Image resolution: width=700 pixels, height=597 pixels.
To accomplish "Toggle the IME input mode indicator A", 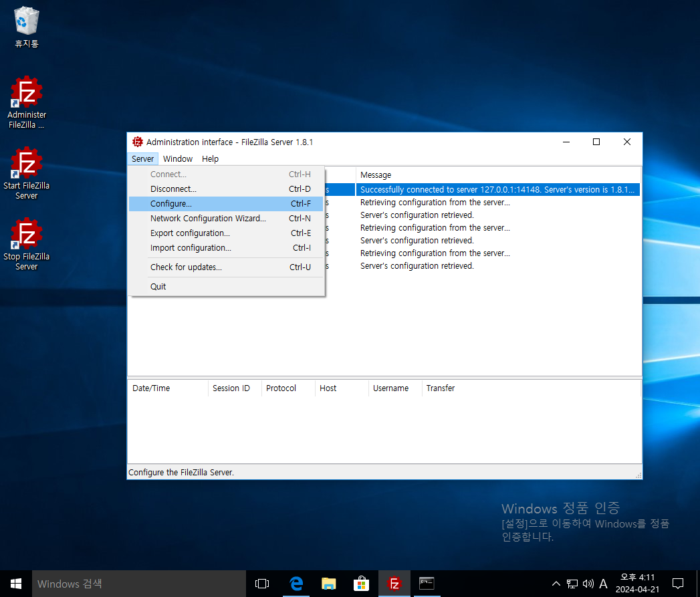I will 603,584.
